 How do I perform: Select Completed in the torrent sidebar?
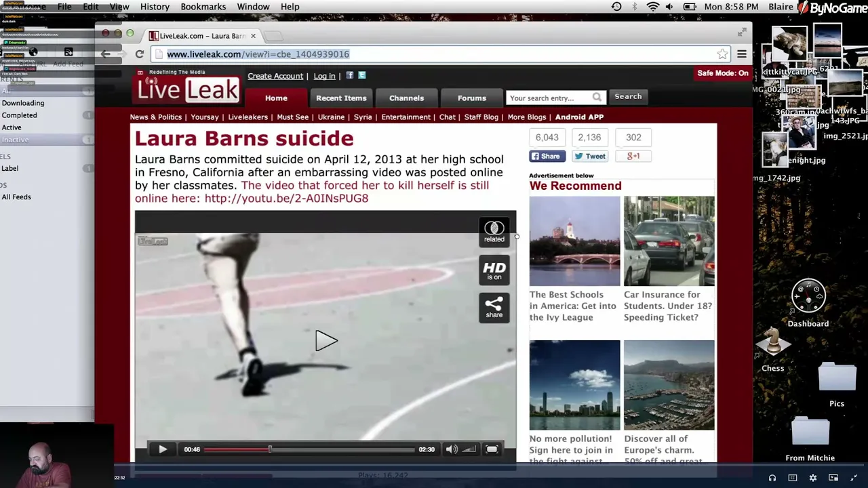pyautogui.click(x=19, y=115)
